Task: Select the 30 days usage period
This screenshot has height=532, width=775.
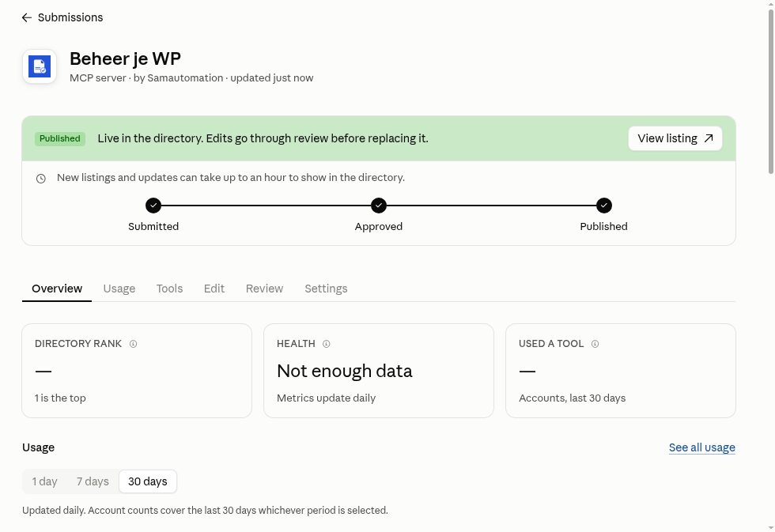Action: click(148, 481)
